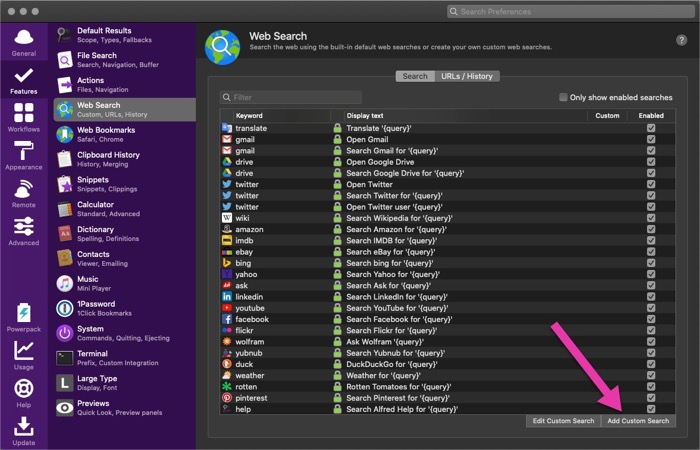Sort by the Keyword column header

pos(282,116)
